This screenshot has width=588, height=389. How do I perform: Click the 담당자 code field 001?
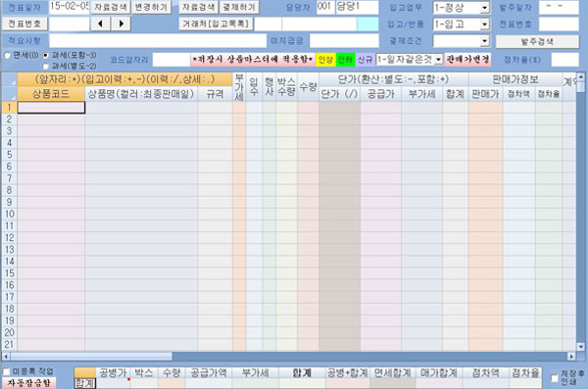(325, 7)
